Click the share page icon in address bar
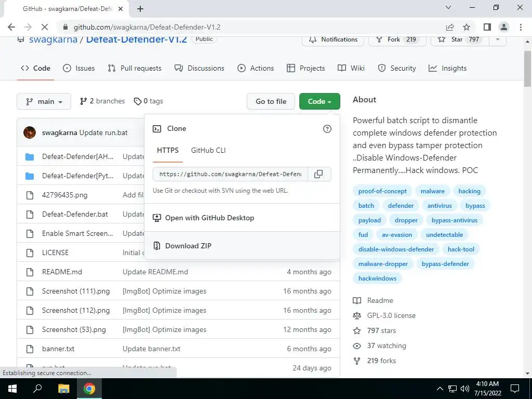The width and height of the screenshot is (532, 399). click(450, 27)
